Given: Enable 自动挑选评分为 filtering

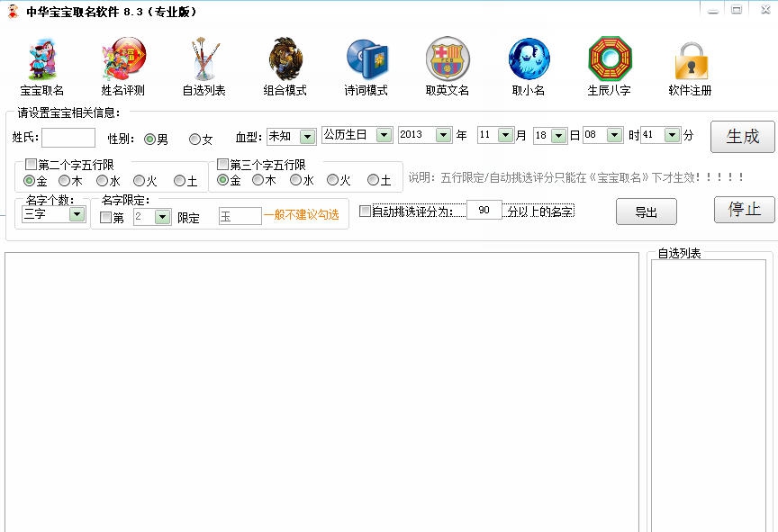Looking at the screenshot, I should coord(364,211).
